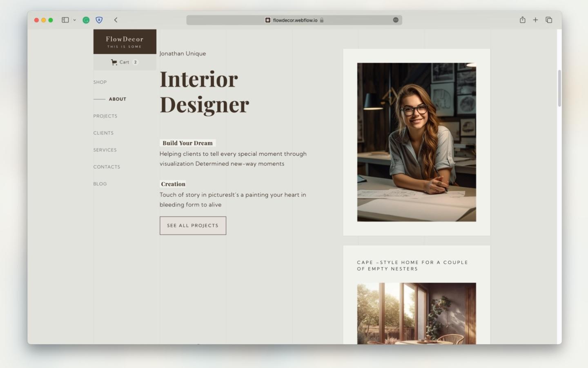Open the SHOP navigation item
The height and width of the screenshot is (368, 588).
coord(100,82)
